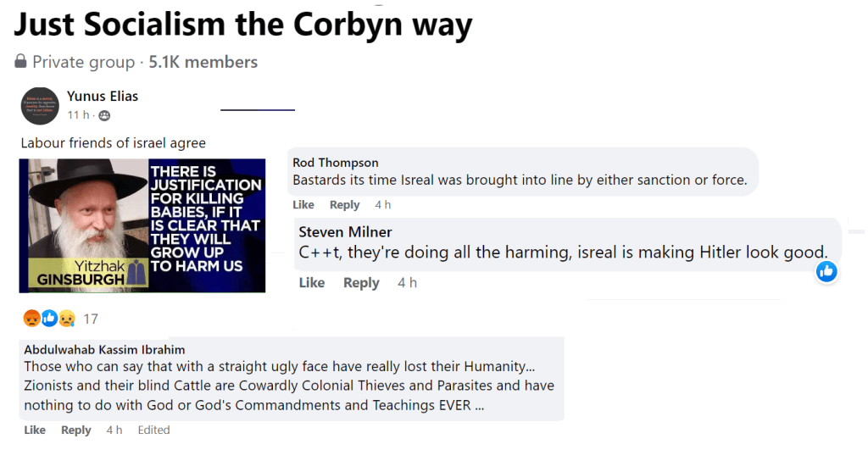Reply to Rod Thompson's comment
This screenshot has width=868, height=461.
point(344,204)
